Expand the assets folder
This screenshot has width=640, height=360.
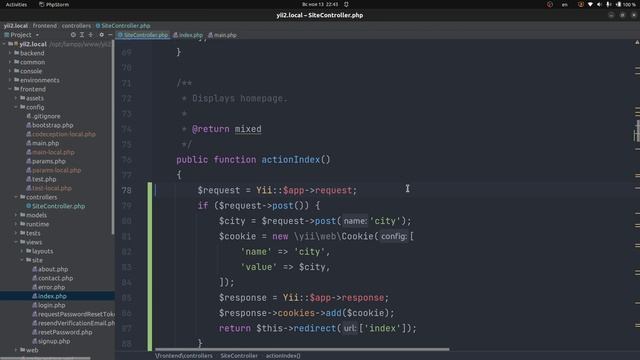16,98
